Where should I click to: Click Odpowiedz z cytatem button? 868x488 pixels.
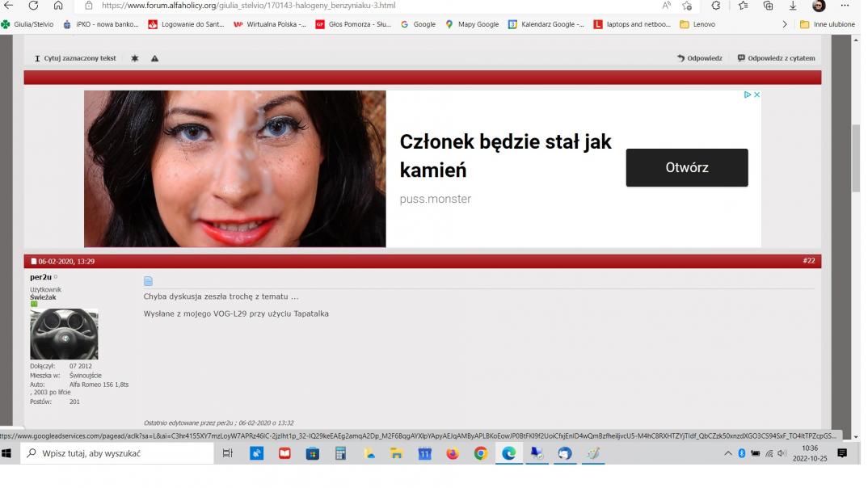click(x=776, y=58)
